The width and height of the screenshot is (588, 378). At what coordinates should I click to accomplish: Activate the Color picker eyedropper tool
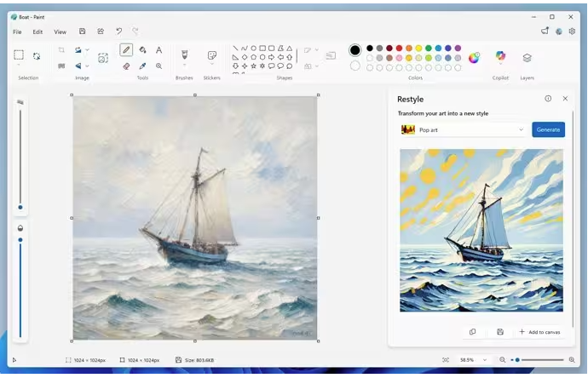[142, 66]
